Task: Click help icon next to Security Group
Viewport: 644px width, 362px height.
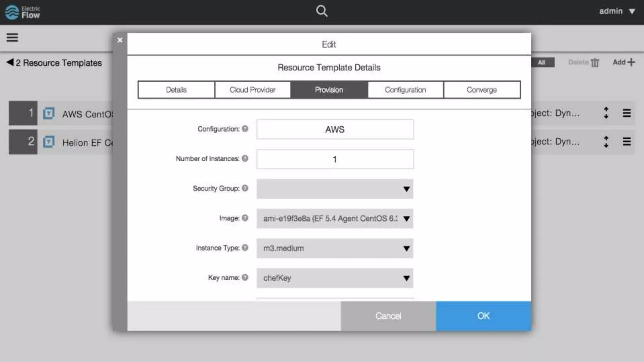Action: (x=245, y=188)
